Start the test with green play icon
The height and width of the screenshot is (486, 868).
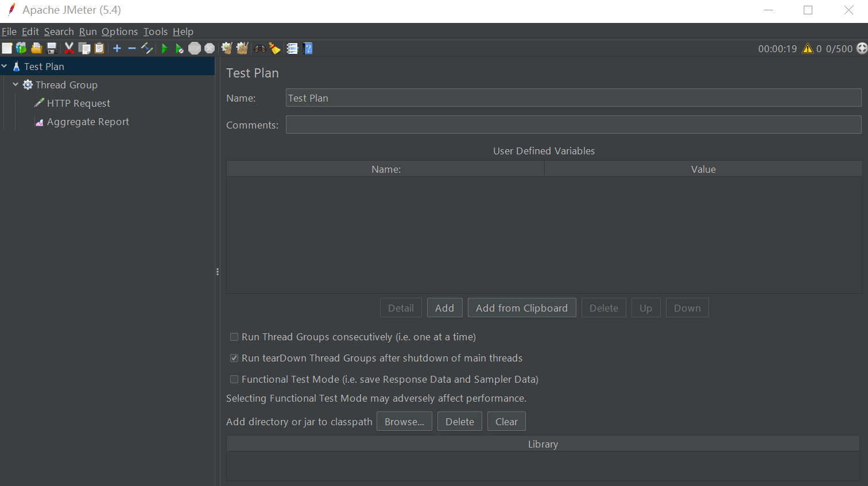165,48
